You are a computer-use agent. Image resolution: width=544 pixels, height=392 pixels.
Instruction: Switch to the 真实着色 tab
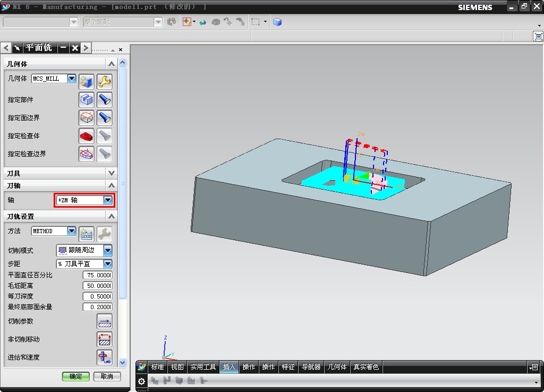point(366,367)
